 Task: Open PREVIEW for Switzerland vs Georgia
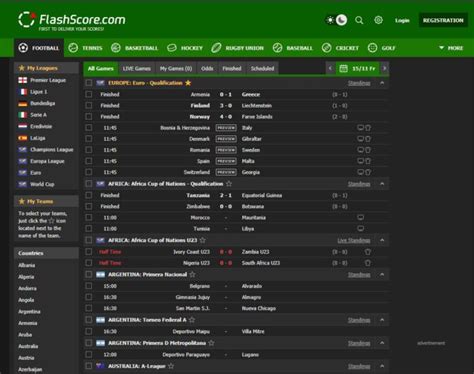(226, 172)
